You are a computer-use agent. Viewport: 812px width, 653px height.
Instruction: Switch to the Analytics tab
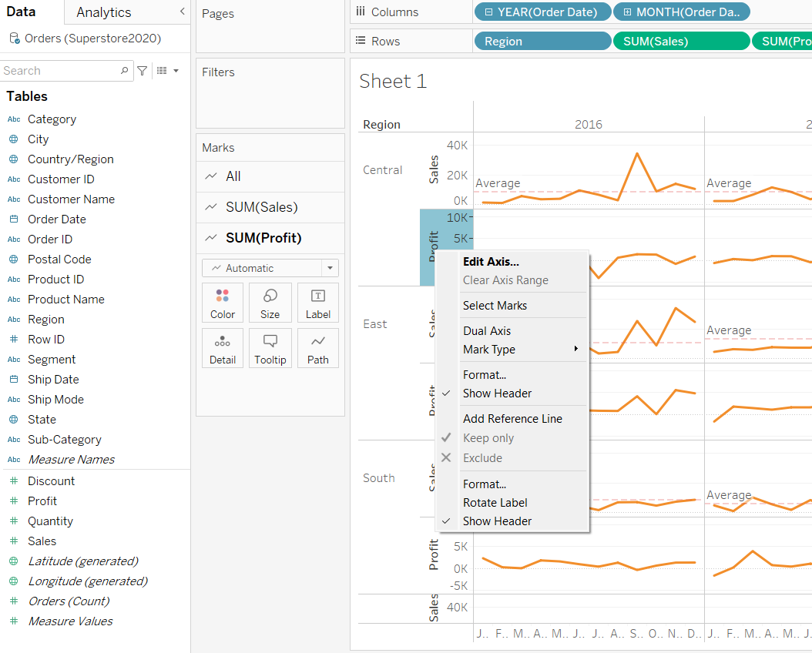pyautogui.click(x=104, y=12)
